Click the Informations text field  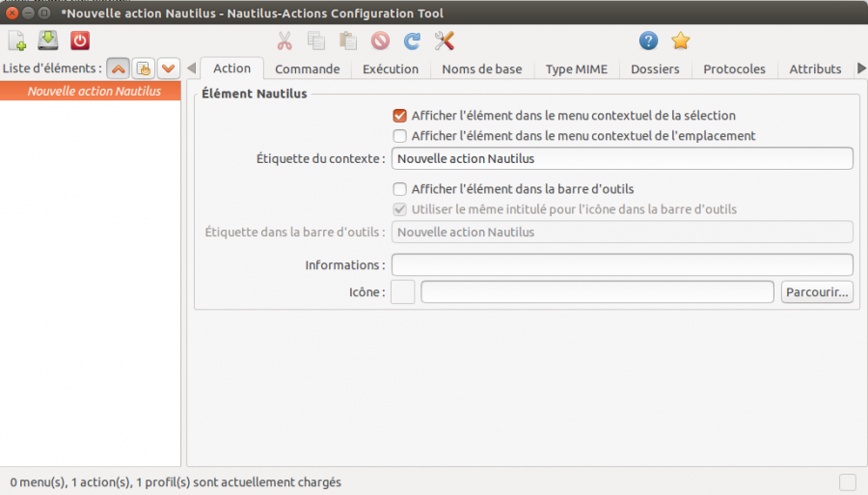622,264
